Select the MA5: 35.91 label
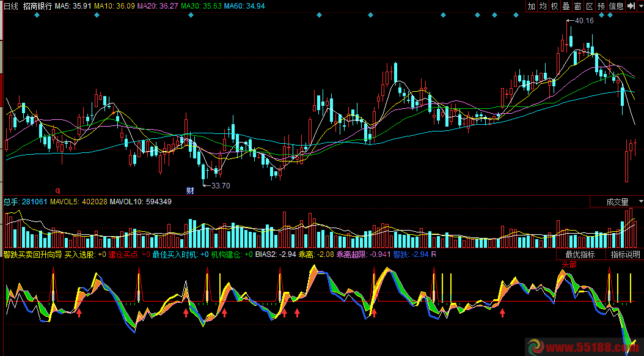 tap(73, 6)
